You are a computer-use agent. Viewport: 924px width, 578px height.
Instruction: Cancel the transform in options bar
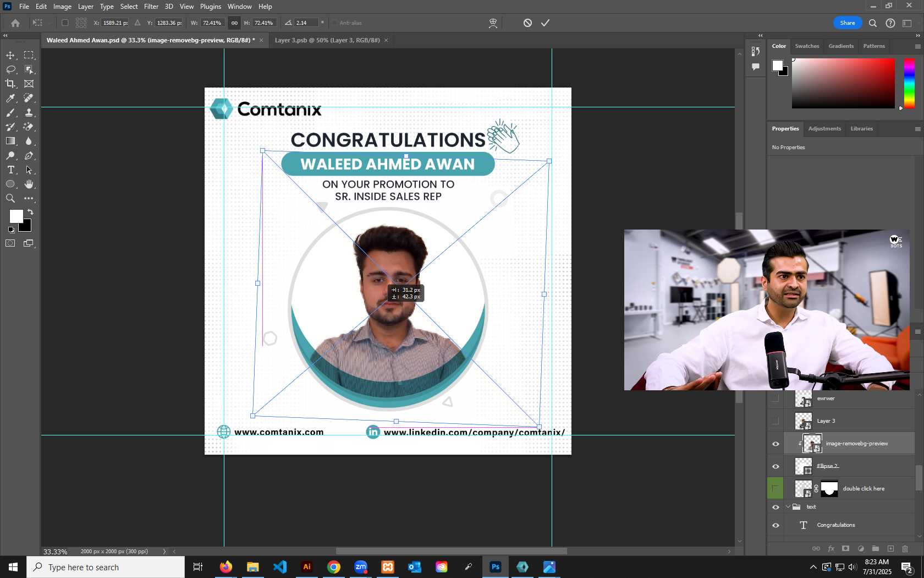click(527, 23)
